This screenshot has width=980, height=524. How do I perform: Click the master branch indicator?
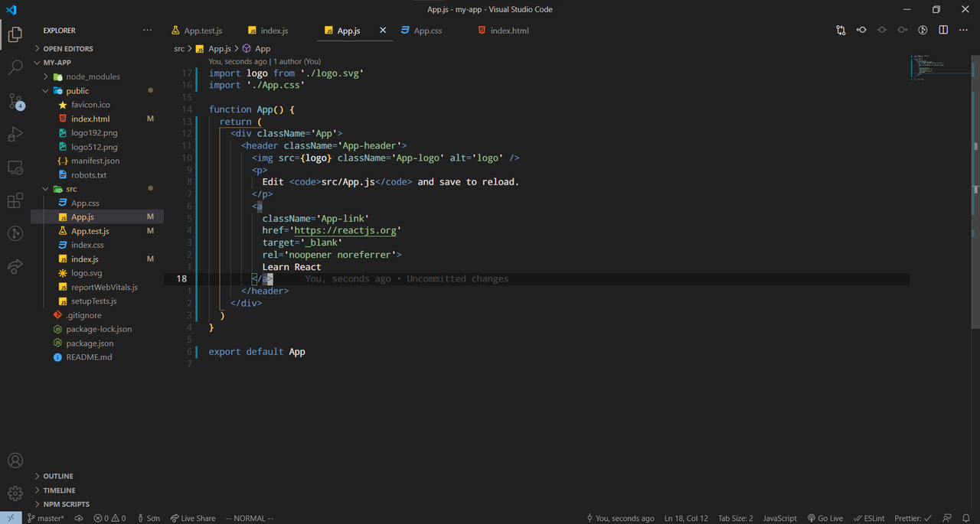pyautogui.click(x=46, y=518)
